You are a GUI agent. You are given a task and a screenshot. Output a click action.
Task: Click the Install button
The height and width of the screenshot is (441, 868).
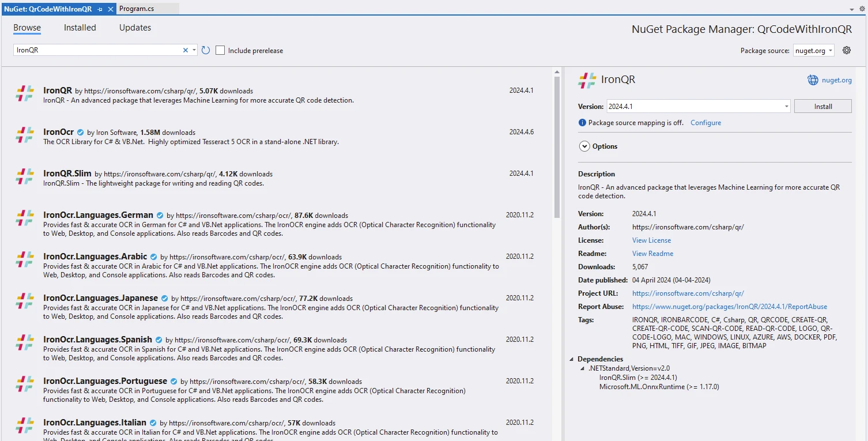(x=822, y=107)
